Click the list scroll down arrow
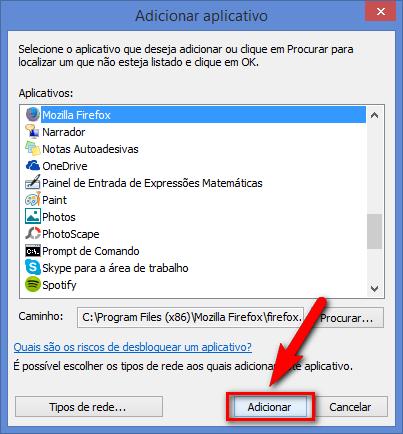 (x=374, y=289)
